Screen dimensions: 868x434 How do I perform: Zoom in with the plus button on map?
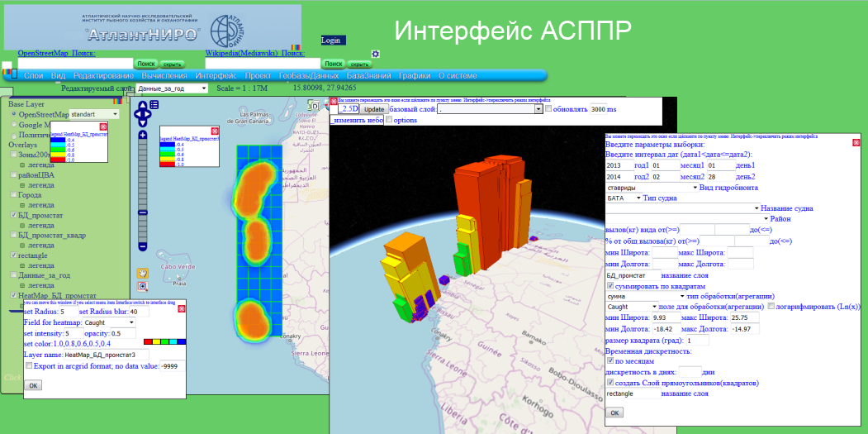click(143, 136)
